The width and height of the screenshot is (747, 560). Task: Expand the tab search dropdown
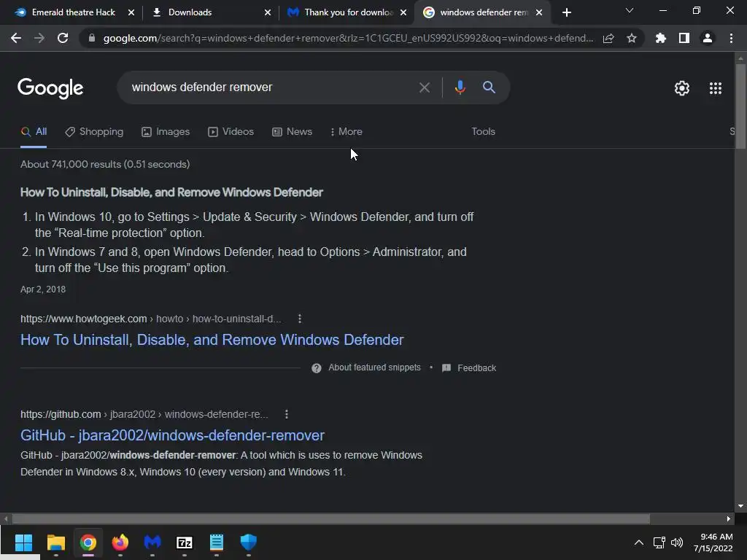[x=630, y=10]
